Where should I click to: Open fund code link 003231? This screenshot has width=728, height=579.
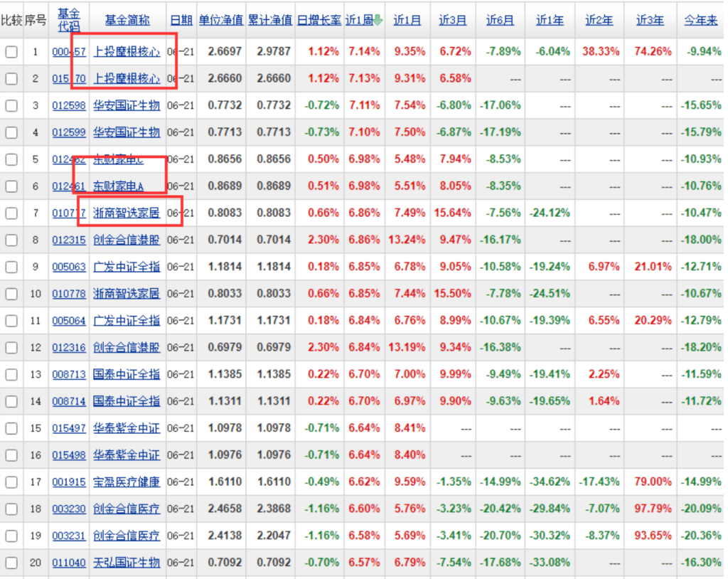[69, 536]
